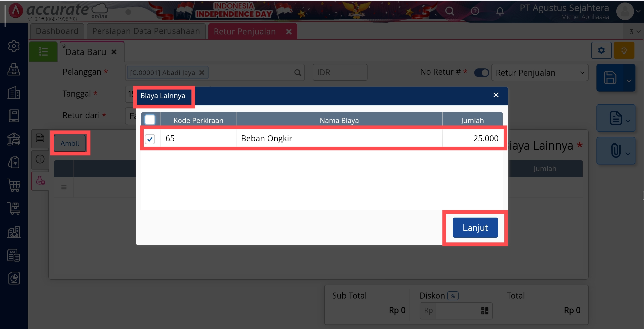The image size is (644, 329).
Task: Click the yellow lightbulb tips icon
Action: pos(624,51)
